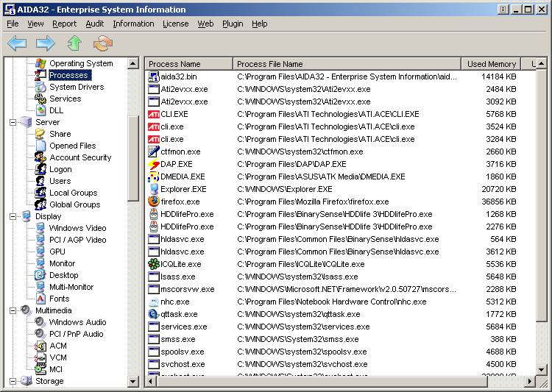Click the ctfmon.exe pen icon
552x392 pixels.
(154, 152)
